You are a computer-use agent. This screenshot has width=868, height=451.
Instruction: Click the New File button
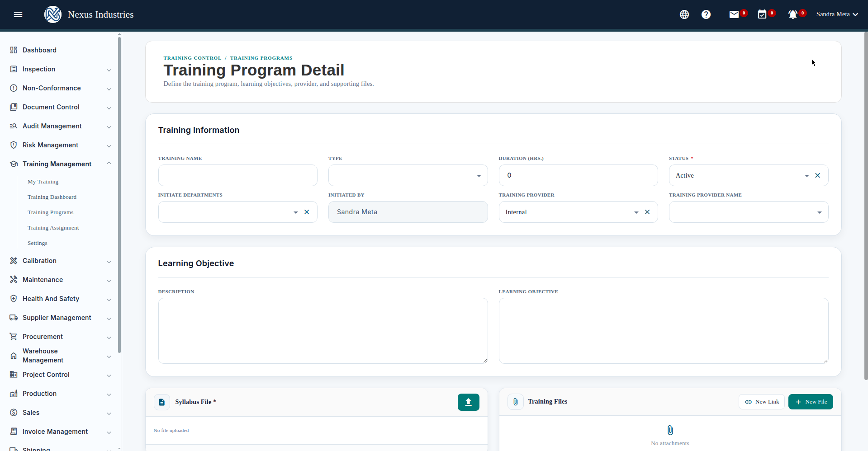point(811,402)
